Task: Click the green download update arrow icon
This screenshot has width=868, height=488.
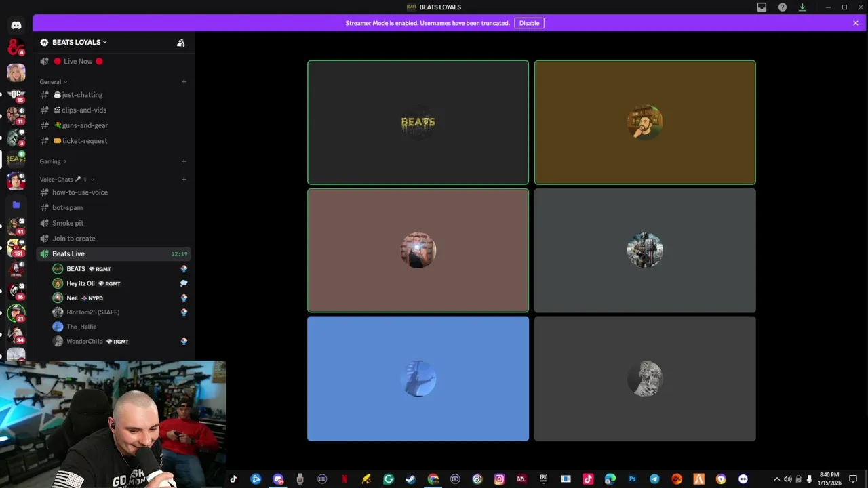Action: pos(802,7)
